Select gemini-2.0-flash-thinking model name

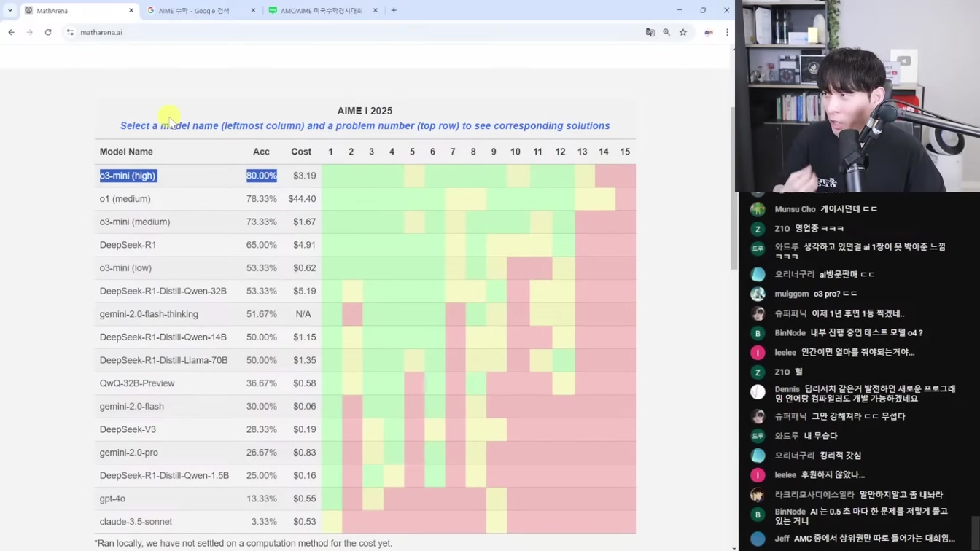tap(149, 314)
